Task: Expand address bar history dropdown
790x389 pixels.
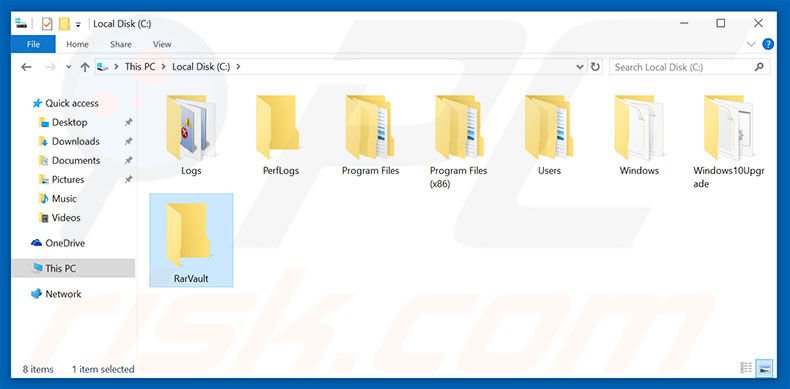Action: coord(579,67)
